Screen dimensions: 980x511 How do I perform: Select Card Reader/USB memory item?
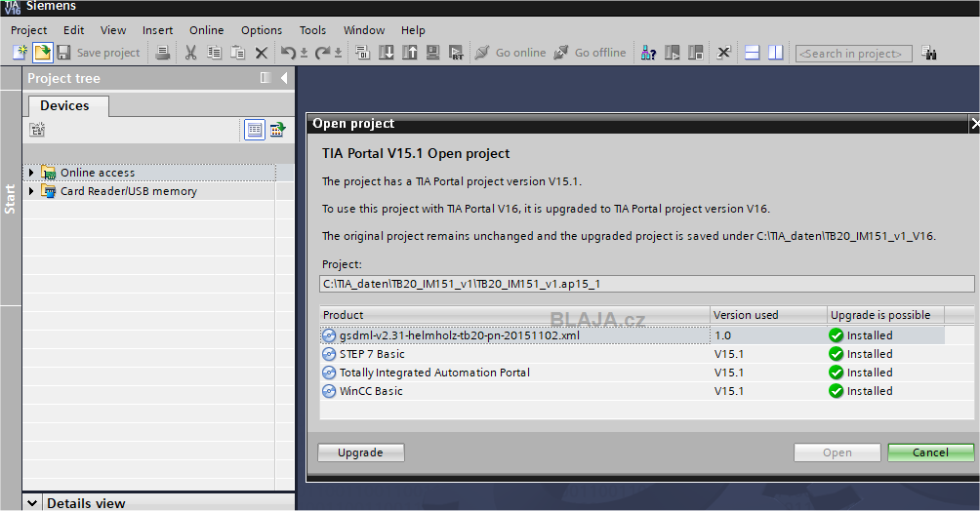point(129,191)
